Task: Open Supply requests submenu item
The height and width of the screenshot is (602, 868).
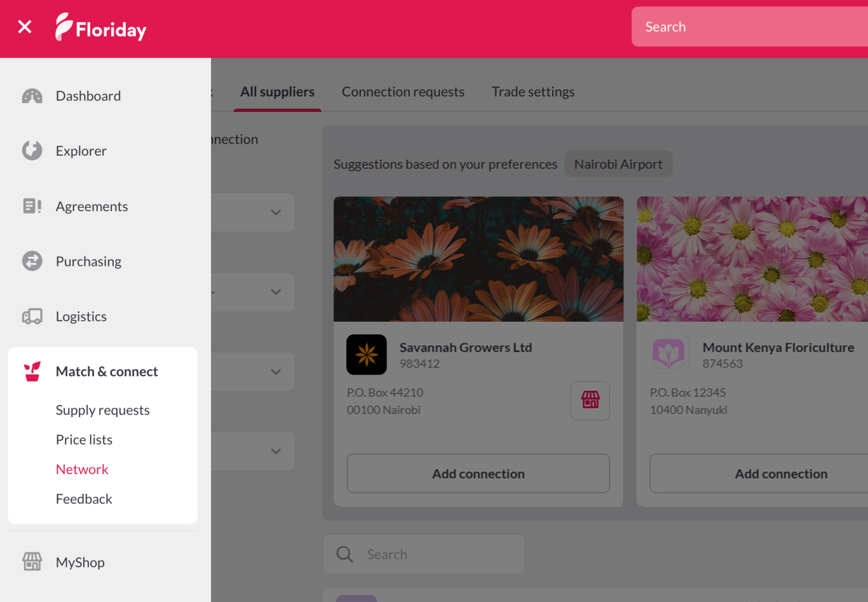Action: pos(102,410)
